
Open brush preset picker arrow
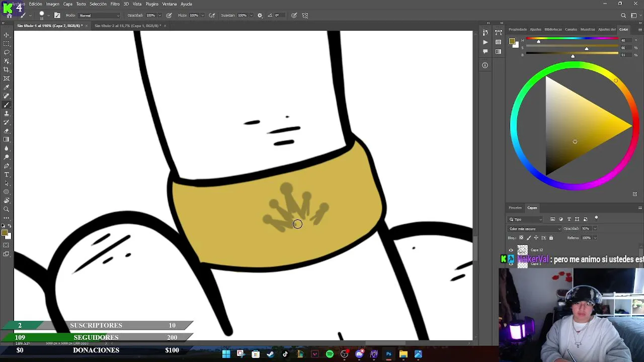(48, 16)
